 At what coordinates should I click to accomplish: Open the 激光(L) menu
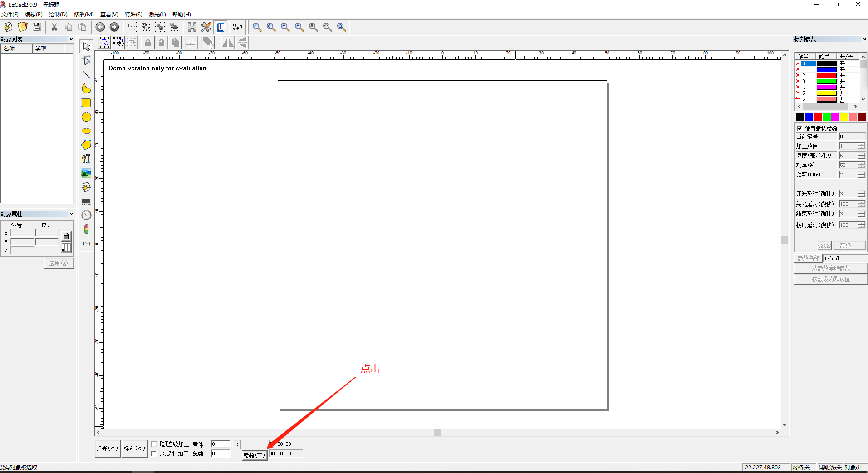(157, 15)
